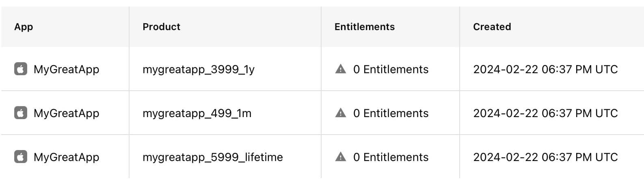Click warning triangle in mygreatapp_3999_1y row
Screen dimensions: 644x185
341,69
